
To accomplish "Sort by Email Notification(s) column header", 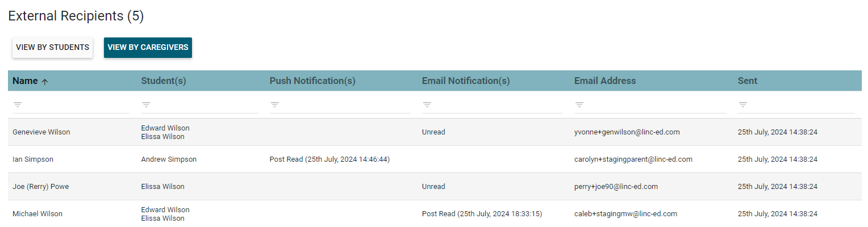I will pos(465,81).
